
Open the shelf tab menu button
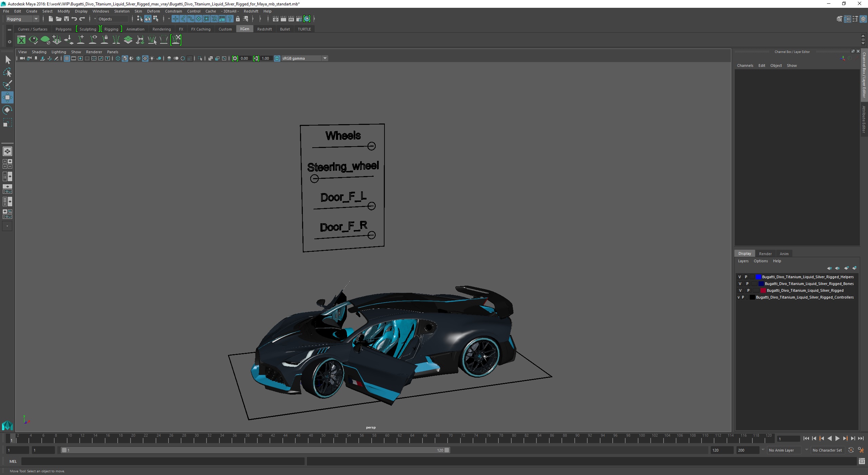[x=9, y=30]
